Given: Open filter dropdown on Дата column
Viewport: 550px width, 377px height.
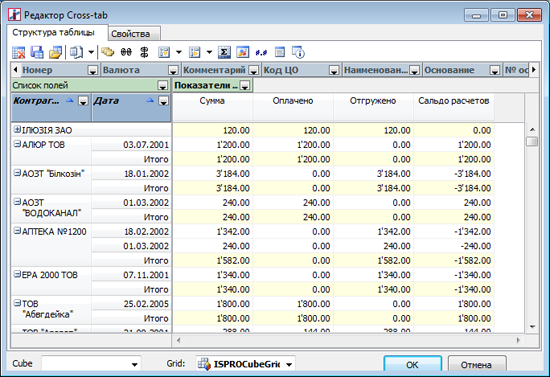Looking at the screenshot, I should coord(163,101).
